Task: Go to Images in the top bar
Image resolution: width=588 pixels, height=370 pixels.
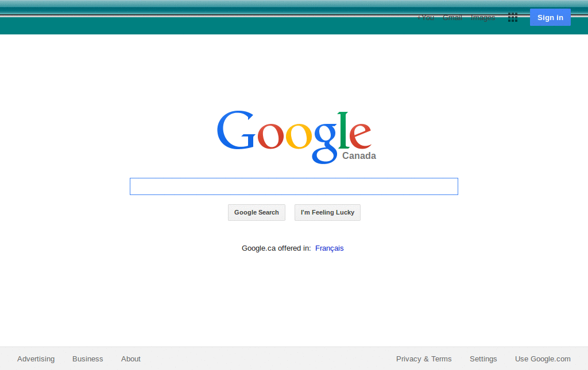Action: pos(482,18)
